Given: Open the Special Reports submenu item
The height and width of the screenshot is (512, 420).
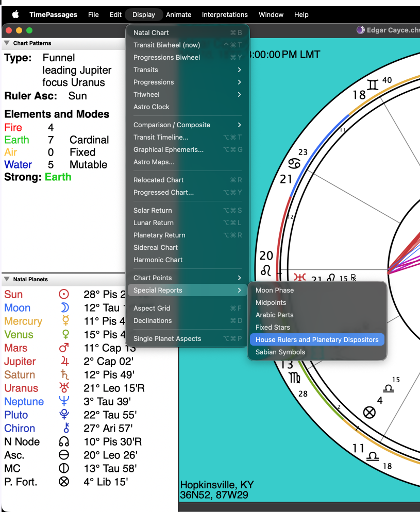Looking at the screenshot, I should (x=187, y=291).
